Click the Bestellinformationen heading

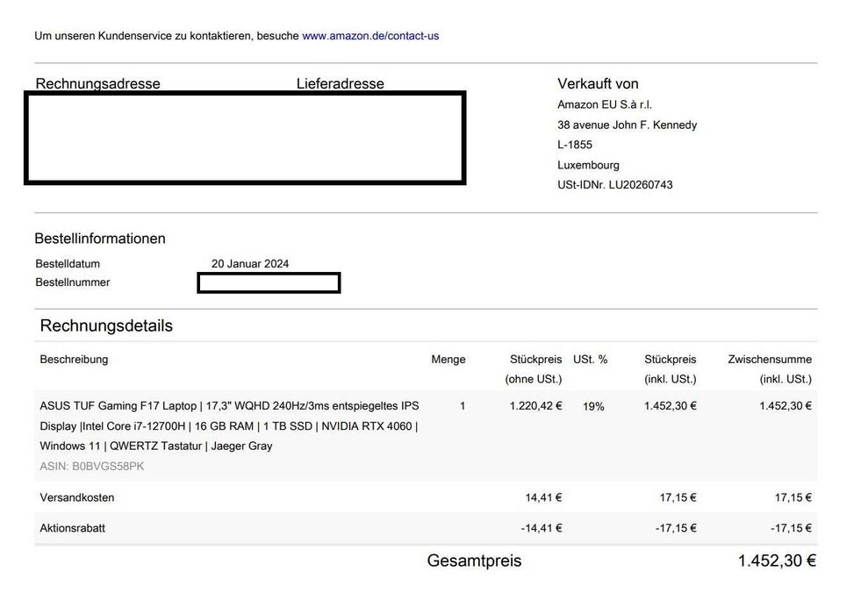[100, 239]
